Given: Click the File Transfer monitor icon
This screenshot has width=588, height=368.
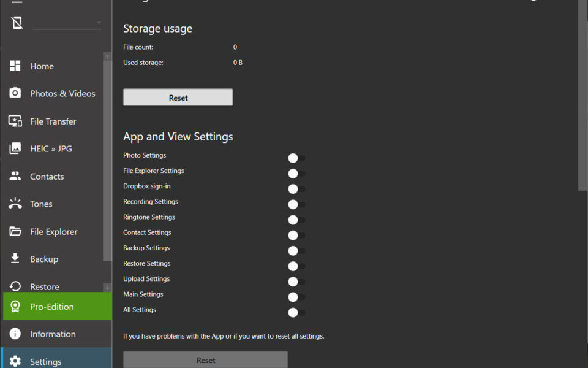Looking at the screenshot, I should pos(15,121).
